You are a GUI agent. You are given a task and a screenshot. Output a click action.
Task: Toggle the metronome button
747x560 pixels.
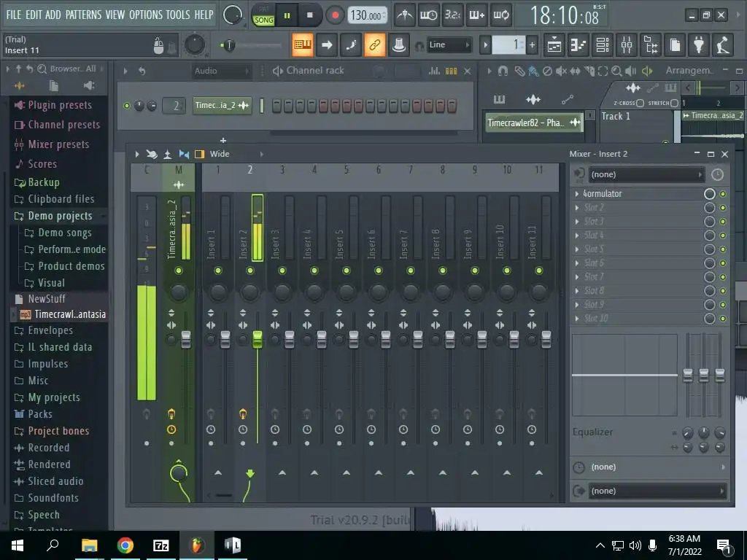404,15
